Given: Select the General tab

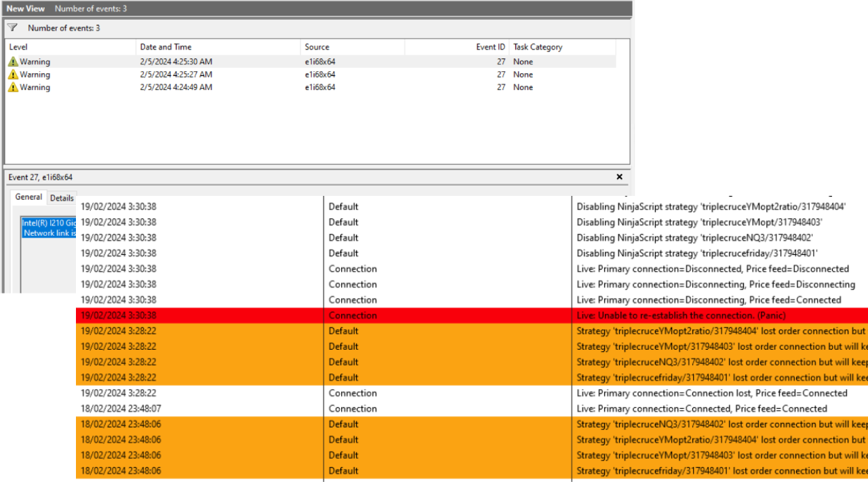Looking at the screenshot, I should click(28, 197).
